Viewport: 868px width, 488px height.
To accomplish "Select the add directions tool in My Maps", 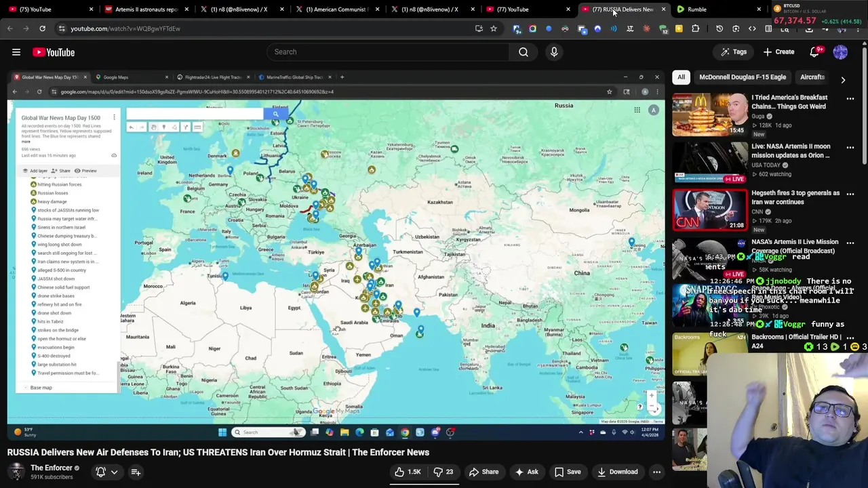I will (x=185, y=127).
